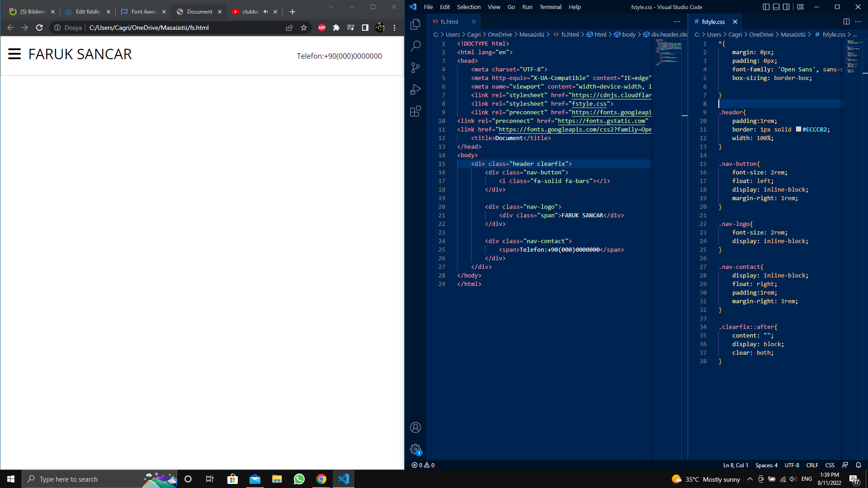The height and width of the screenshot is (488, 868).
Task: Open the Search view in VS Code
Action: (415, 46)
